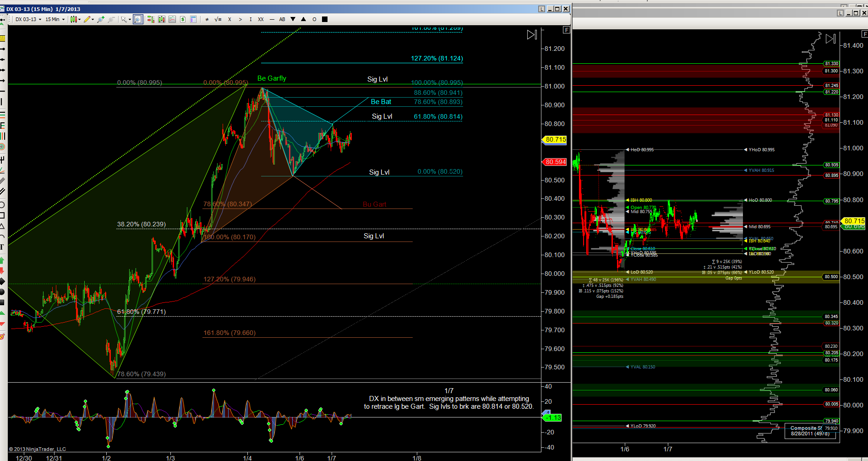Open the DX 03-13 instrument dropdown

[28, 19]
